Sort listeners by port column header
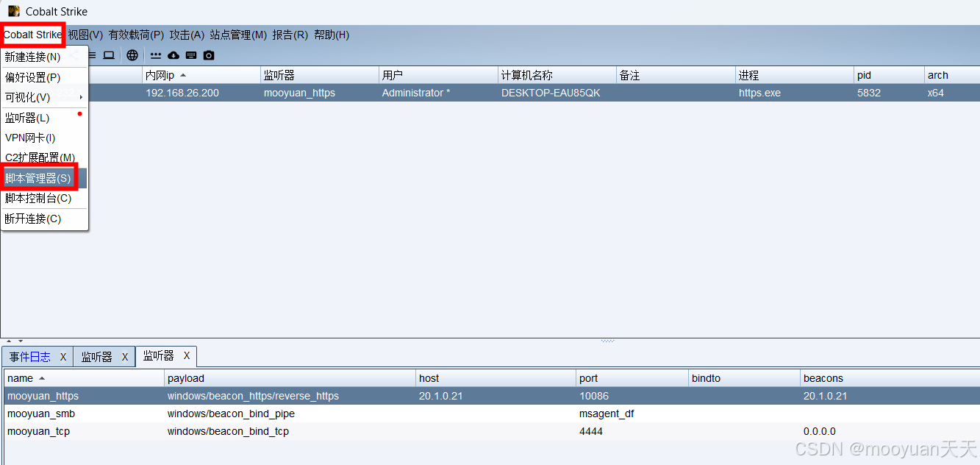The width and height of the screenshot is (980, 465). [632, 378]
